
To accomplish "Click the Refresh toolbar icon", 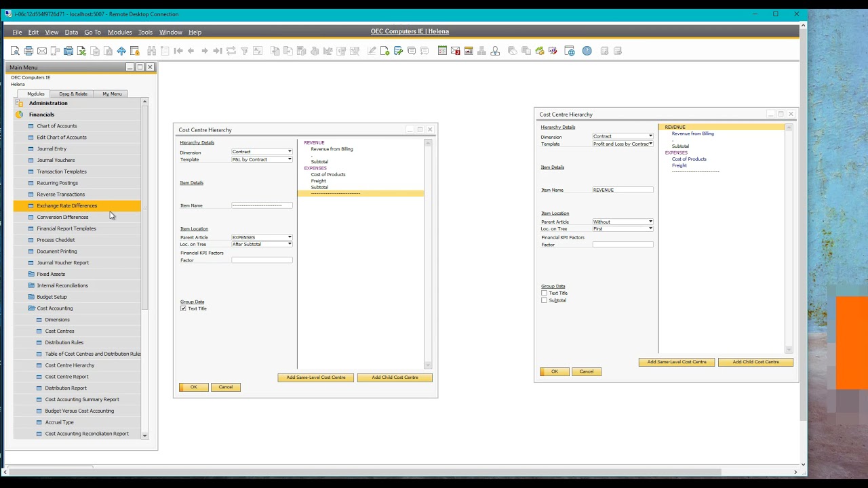I will coord(231,51).
